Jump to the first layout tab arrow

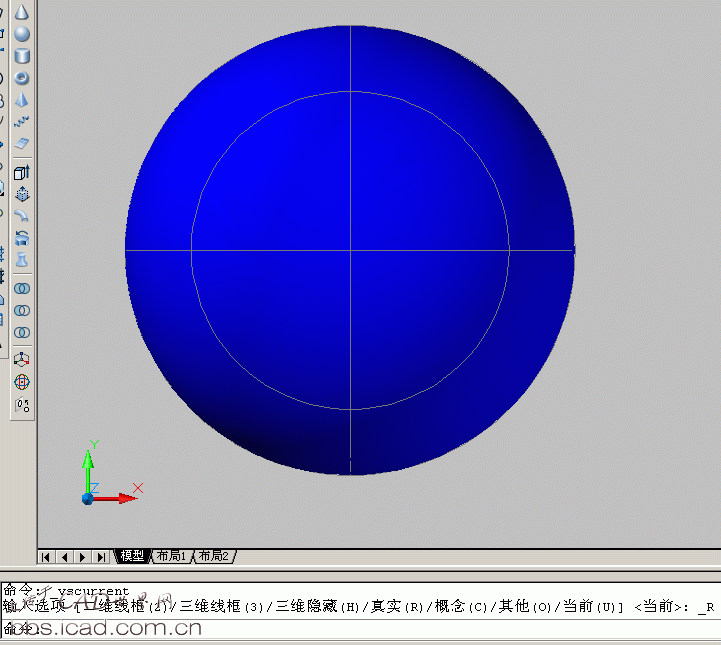click(46, 556)
